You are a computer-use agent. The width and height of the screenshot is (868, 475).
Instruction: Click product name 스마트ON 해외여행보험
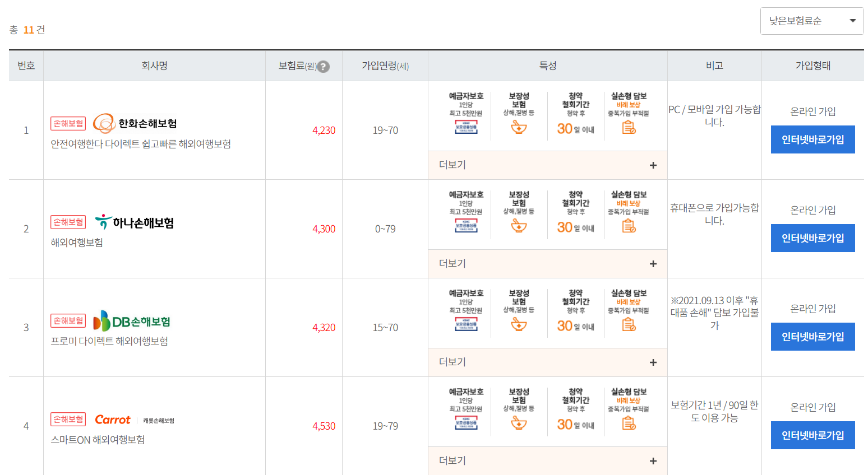98,440
